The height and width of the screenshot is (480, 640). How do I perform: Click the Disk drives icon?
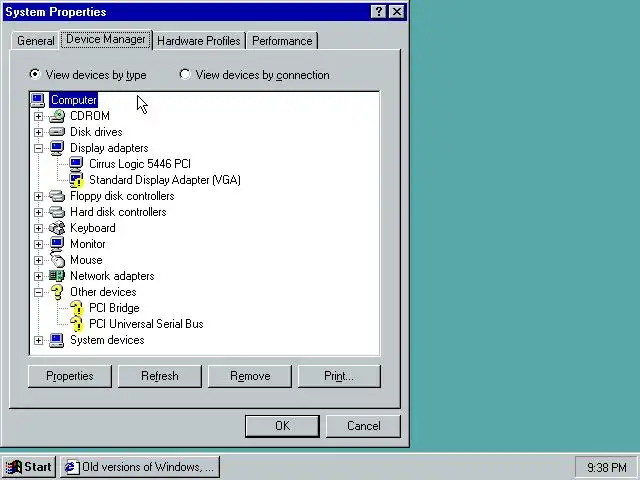(57, 132)
